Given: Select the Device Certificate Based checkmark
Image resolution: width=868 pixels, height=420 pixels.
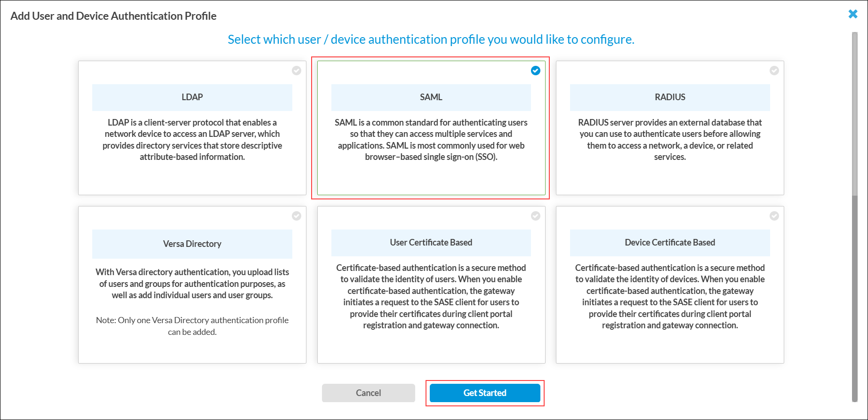Looking at the screenshot, I should point(774,216).
